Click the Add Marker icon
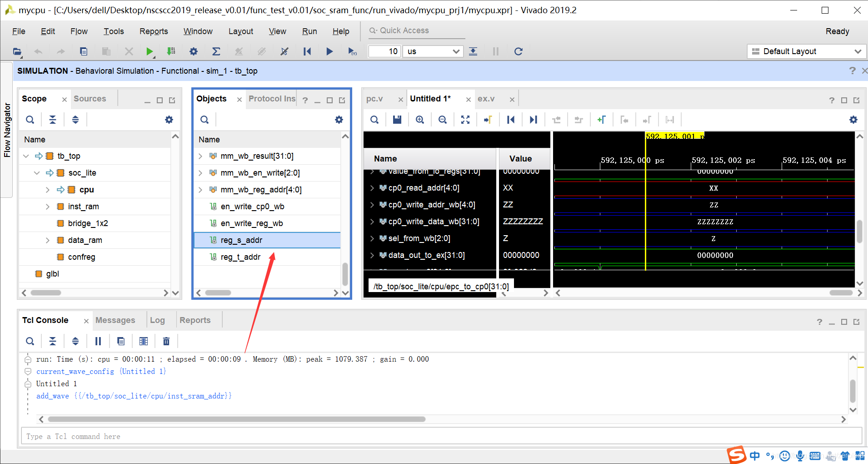Image resolution: width=868 pixels, height=464 pixels. [x=601, y=120]
